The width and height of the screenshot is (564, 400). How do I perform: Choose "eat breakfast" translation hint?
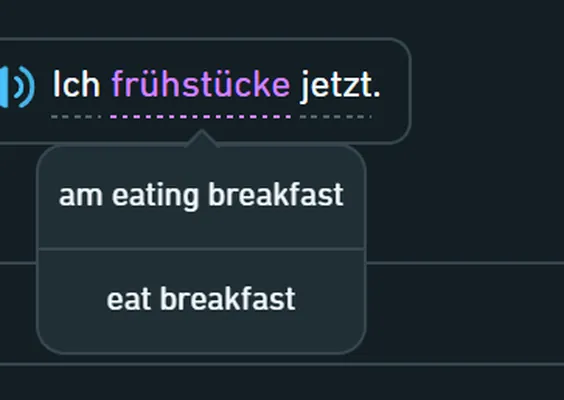click(201, 301)
